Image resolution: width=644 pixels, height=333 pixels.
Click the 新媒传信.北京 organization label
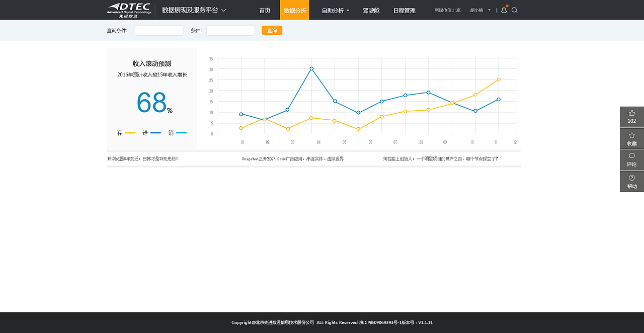click(448, 10)
